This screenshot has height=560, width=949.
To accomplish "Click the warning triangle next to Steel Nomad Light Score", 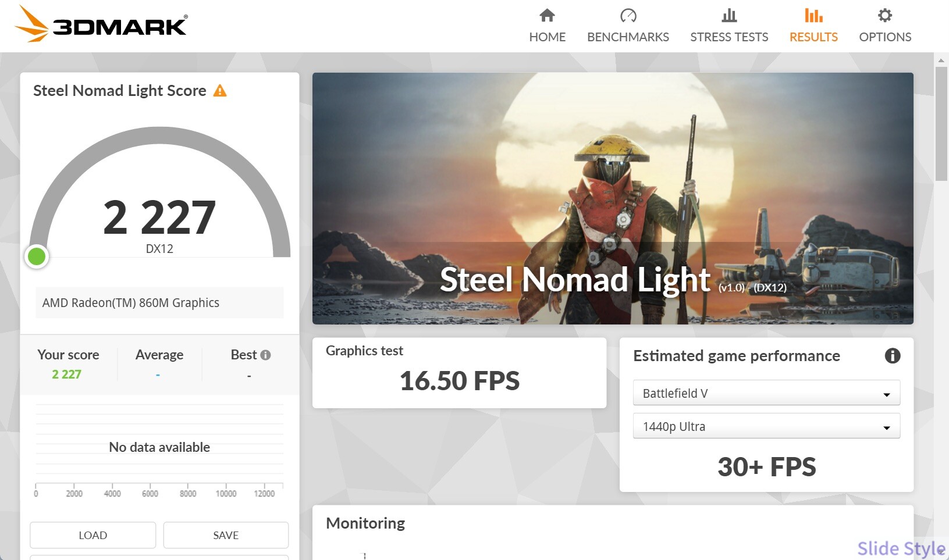I will [220, 91].
